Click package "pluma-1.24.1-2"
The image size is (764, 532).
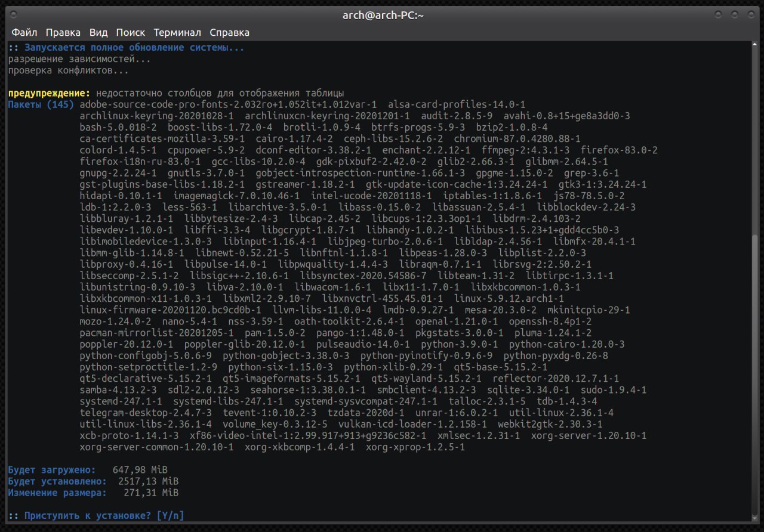pos(553,333)
